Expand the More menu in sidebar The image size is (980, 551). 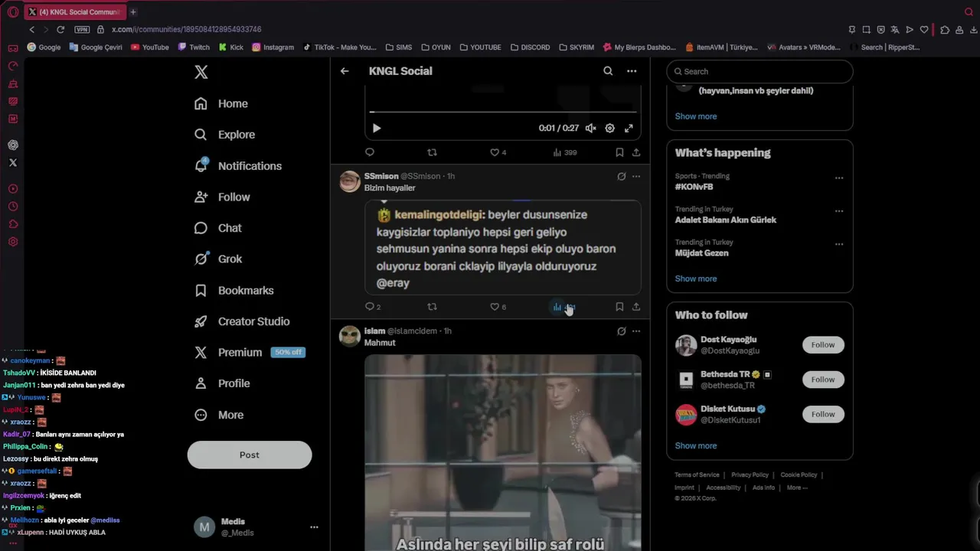click(219, 415)
